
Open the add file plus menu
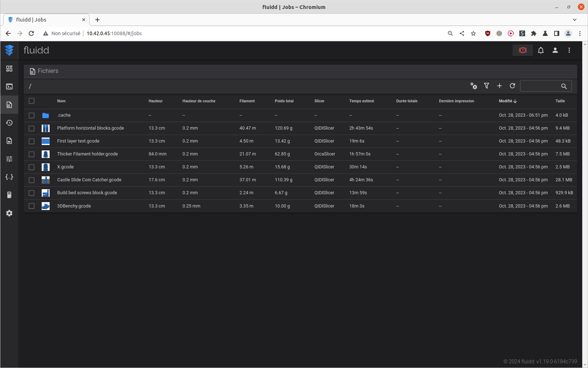(x=500, y=86)
